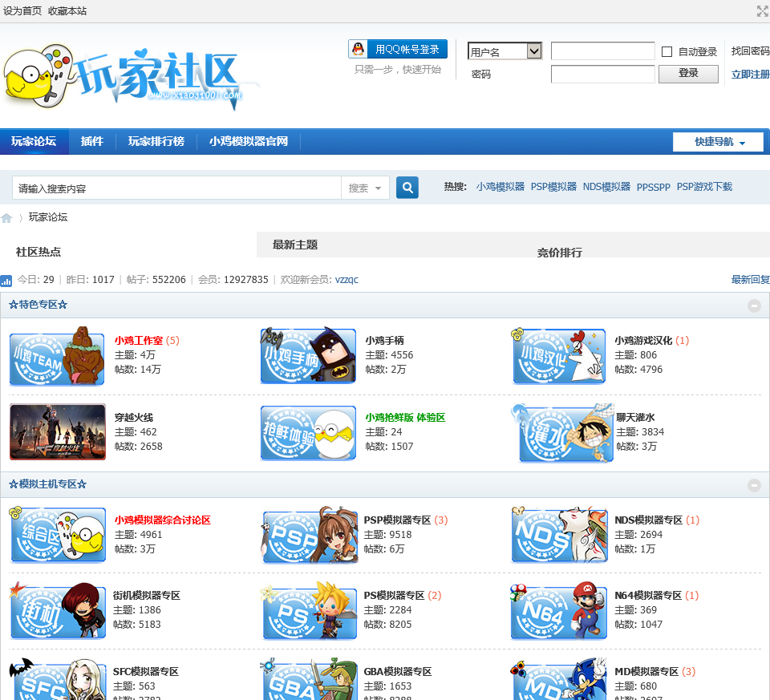Open the 小鸡汉化 forum icon
This screenshot has height=700, width=770.
point(559,356)
